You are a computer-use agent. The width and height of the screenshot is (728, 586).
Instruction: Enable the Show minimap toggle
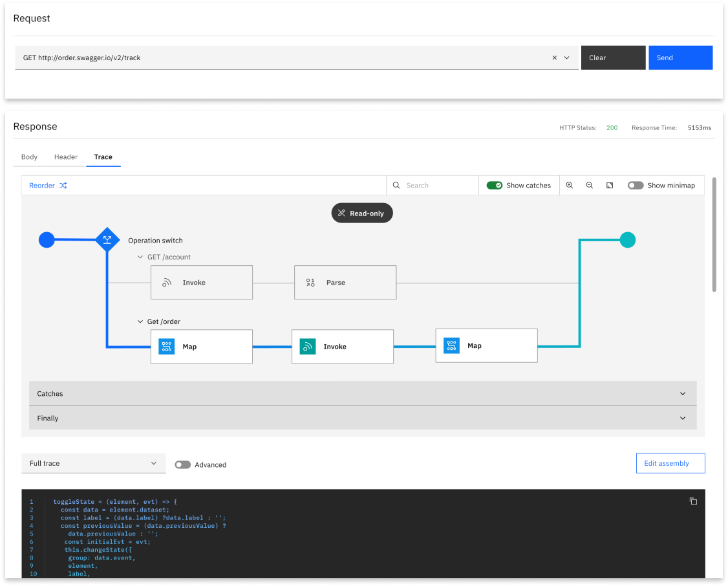click(x=635, y=185)
